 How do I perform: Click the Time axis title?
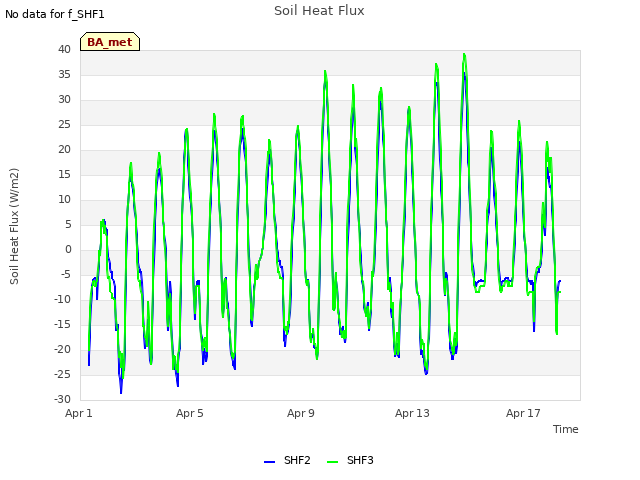click(x=566, y=429)
